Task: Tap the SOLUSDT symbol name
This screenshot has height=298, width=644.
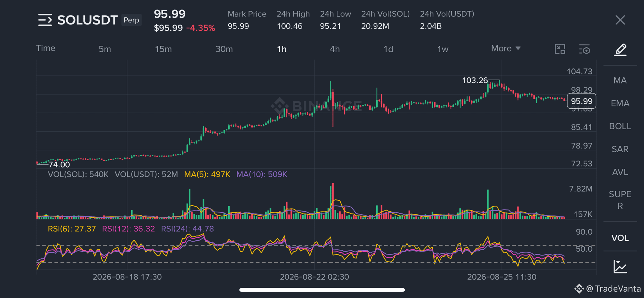Action: click(x=88, y=20)
